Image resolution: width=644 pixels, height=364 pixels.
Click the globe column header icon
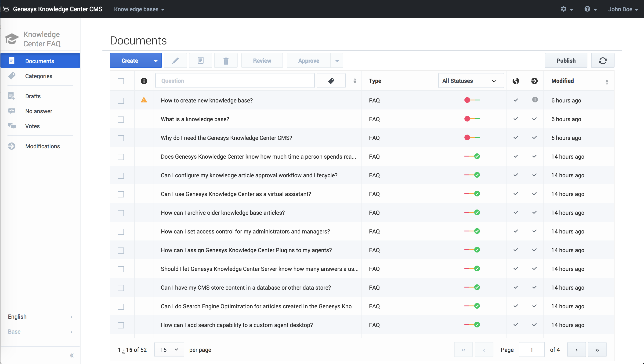(515, 81)
